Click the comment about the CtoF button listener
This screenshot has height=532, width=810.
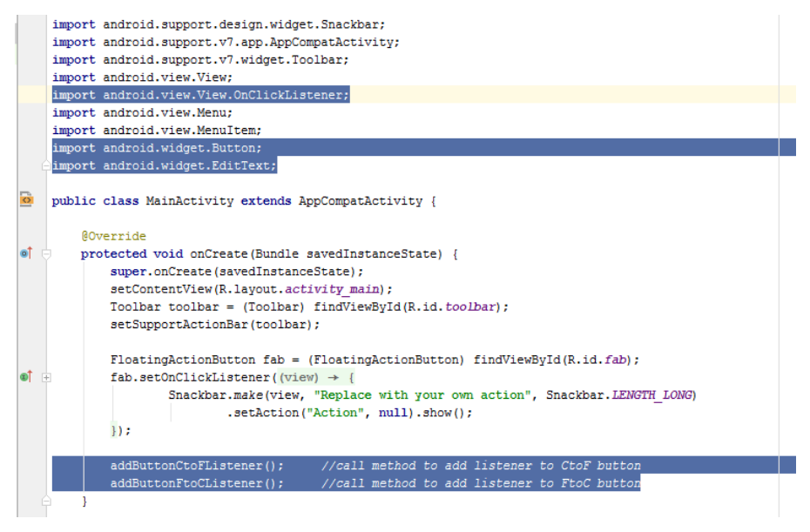481,465
